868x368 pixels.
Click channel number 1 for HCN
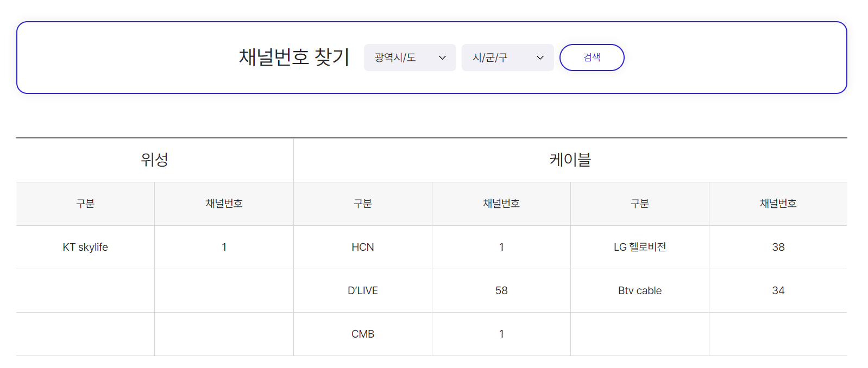tap(501, 247)
